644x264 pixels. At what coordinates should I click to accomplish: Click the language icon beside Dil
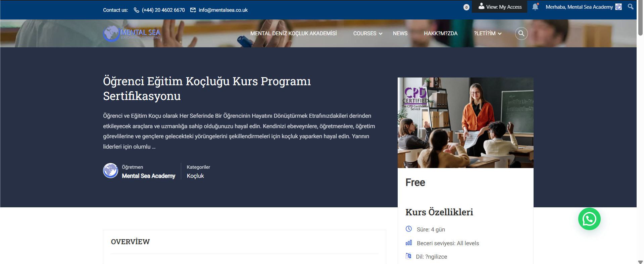(x=408, y=256)
